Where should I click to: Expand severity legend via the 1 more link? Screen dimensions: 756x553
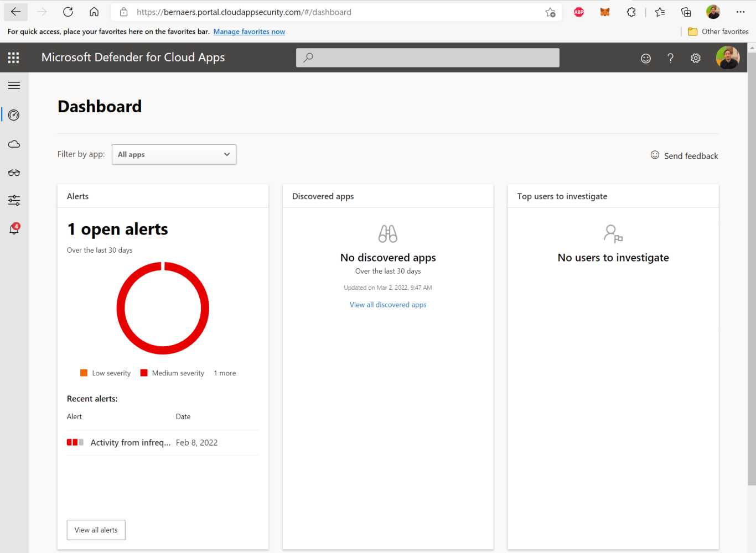[x=225, y=373]
